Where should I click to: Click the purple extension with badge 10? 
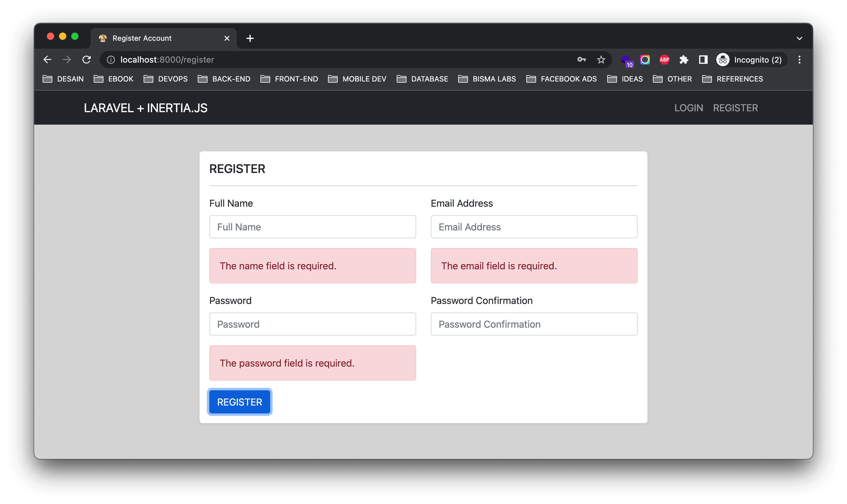click(x=626, y=60)
